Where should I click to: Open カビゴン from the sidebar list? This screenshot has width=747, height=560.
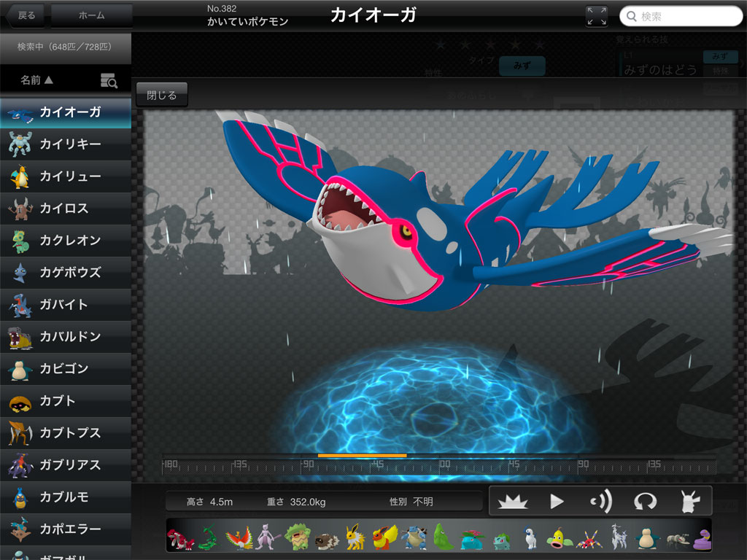66,369
